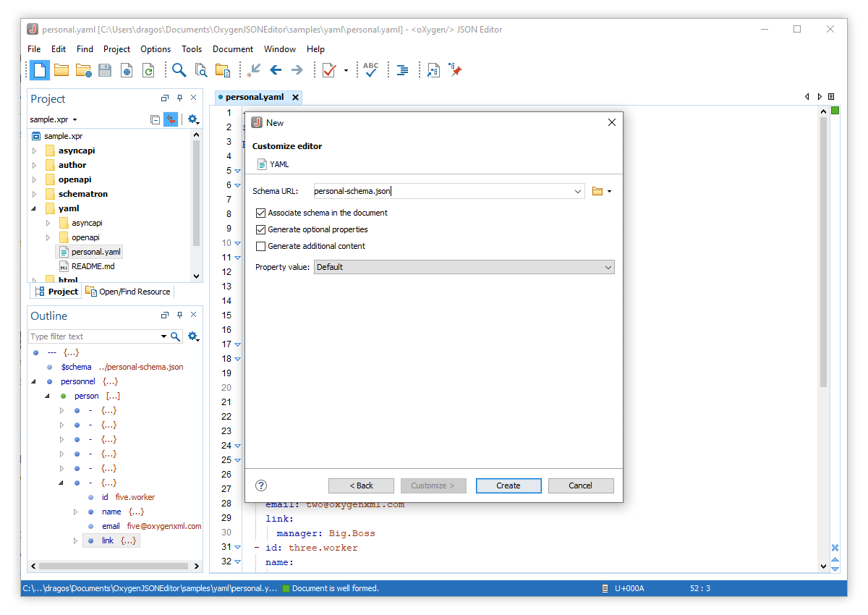Click the Open URL folder-globe icon
This screenshot has height=615, width=868.
84,70
